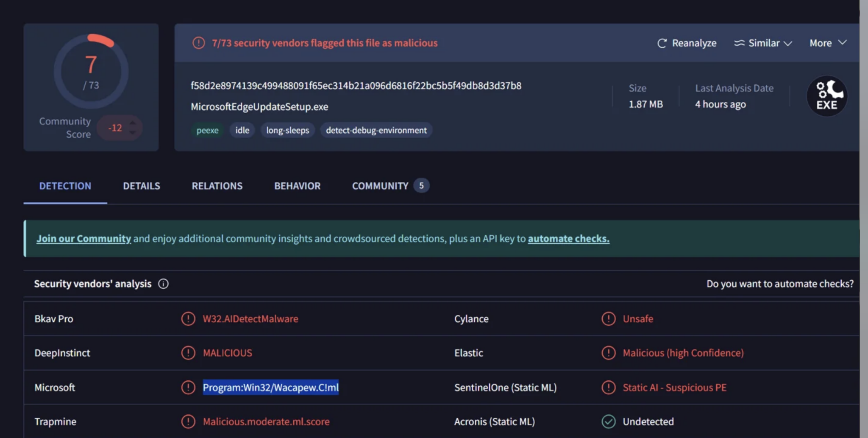The width and height of the screenshot is (868, 438).
Task: Click alert icon next to SentinelOne Suspicious PE
Action: coord(609,387)
